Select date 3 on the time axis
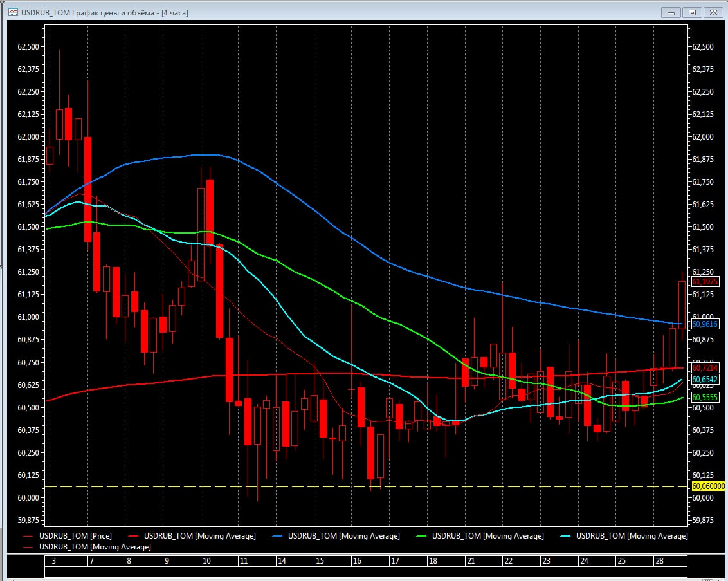The width and height of the screenshot is (728, 581). pyautogui.click(x=53, y=561)
